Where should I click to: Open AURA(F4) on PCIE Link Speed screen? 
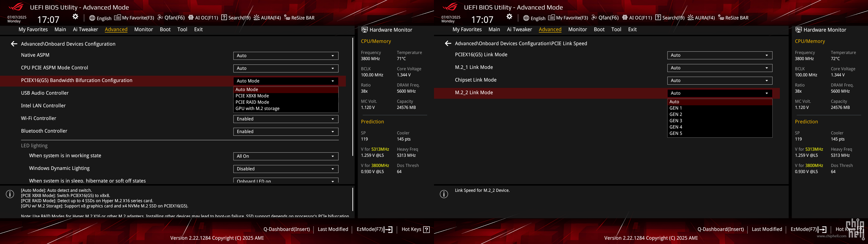(x=701, y=18)
